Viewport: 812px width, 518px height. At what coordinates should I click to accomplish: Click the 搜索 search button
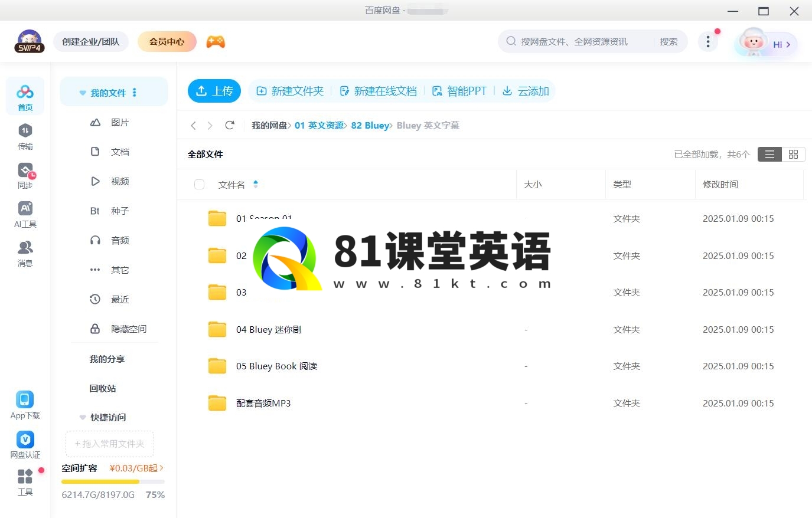(x=668, y=41)
